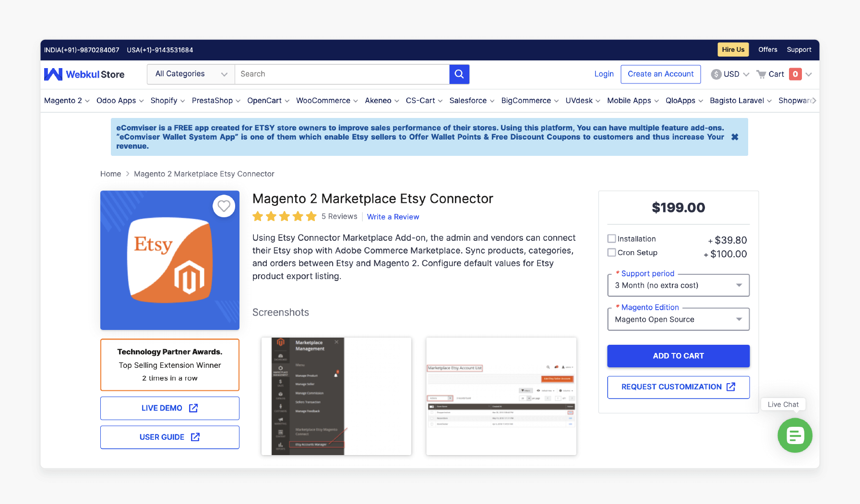Open the USER GUIDE button
This screenshot has width=860, height=504.
(169, 437)
